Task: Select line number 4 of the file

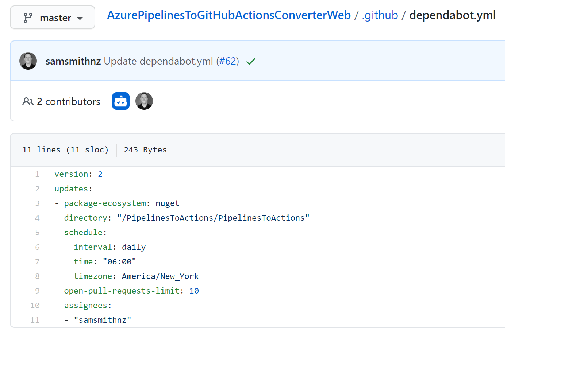Action: [37, 218]
